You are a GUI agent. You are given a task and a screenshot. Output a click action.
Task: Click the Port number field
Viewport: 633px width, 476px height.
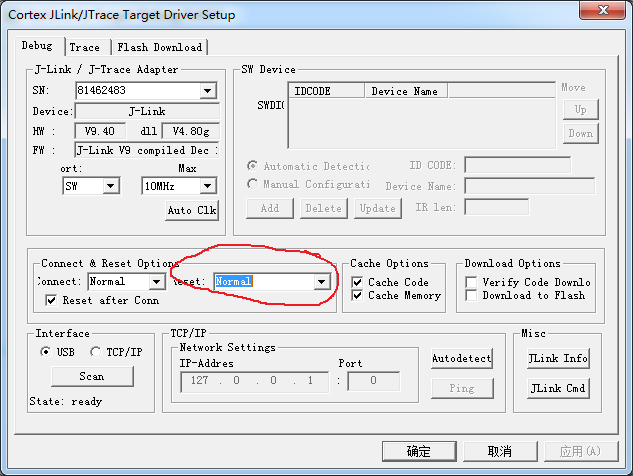click(x=373, y=381)
